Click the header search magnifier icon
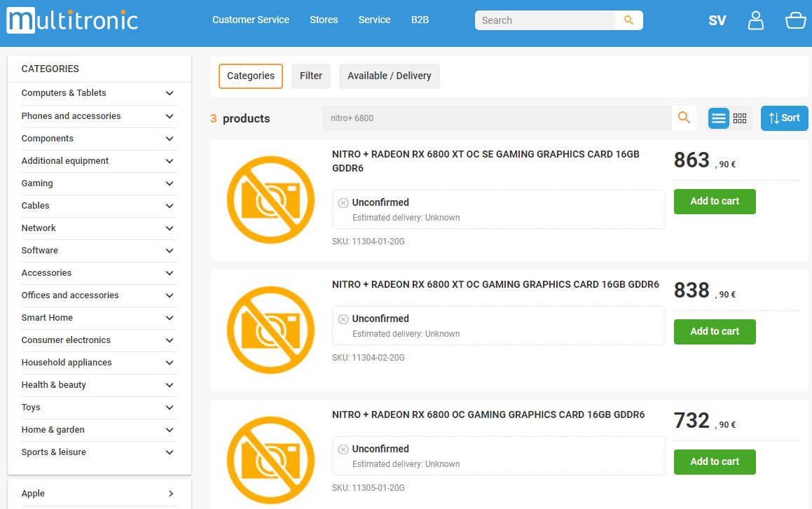Viewport: 812px width, 509px height. (628, 20)
